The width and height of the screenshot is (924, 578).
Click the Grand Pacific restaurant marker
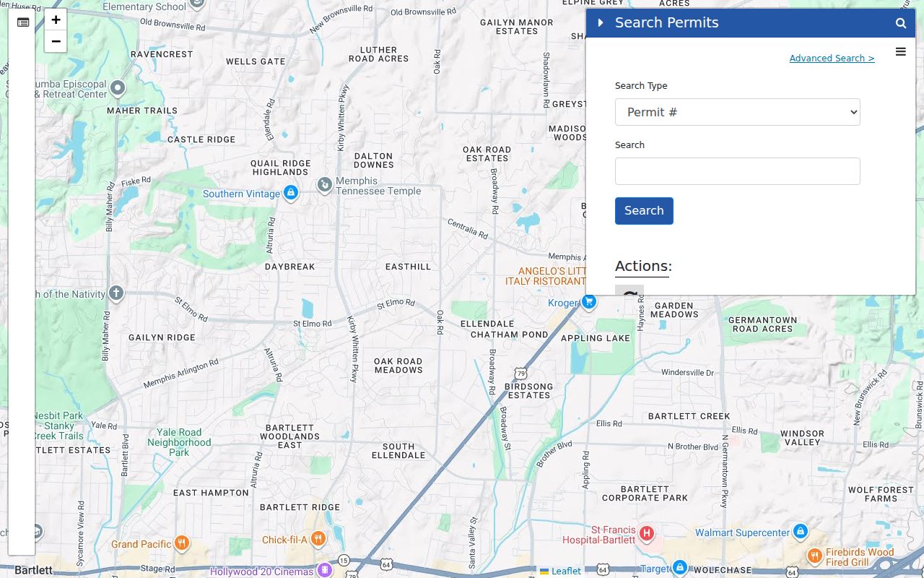pyautogui.click(x=182, y=543)
